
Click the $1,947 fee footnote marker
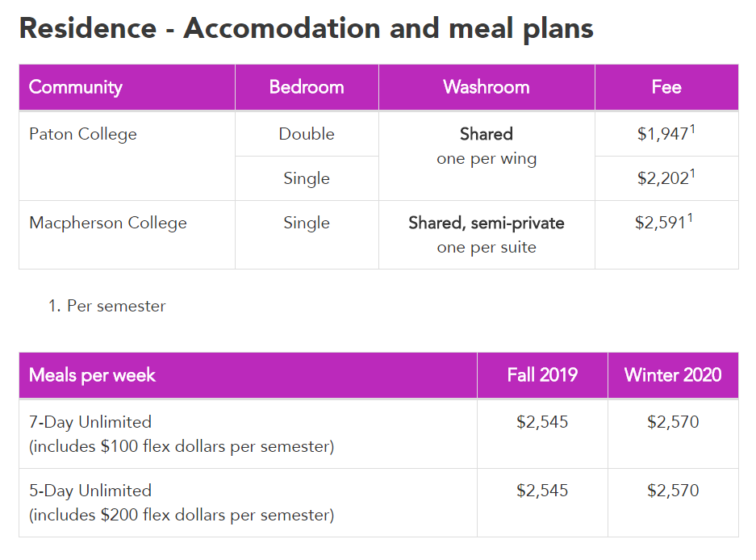point(692,129)
